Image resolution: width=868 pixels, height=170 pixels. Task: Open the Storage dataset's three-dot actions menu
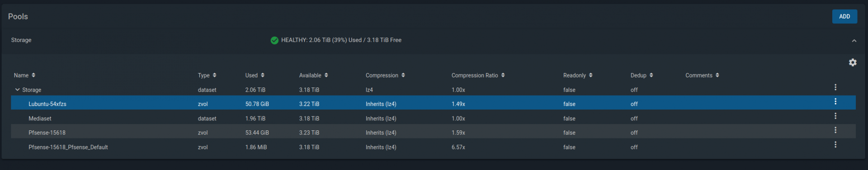pos(835,87)
